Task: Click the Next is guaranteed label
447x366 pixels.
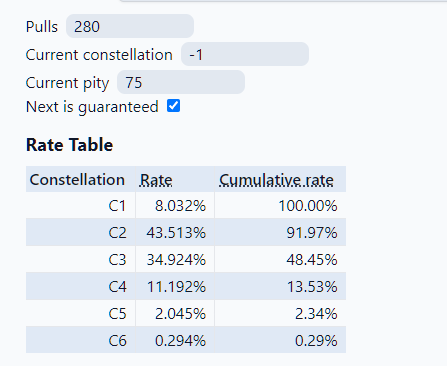Action: pyautogui.click(x=92, y=107)
